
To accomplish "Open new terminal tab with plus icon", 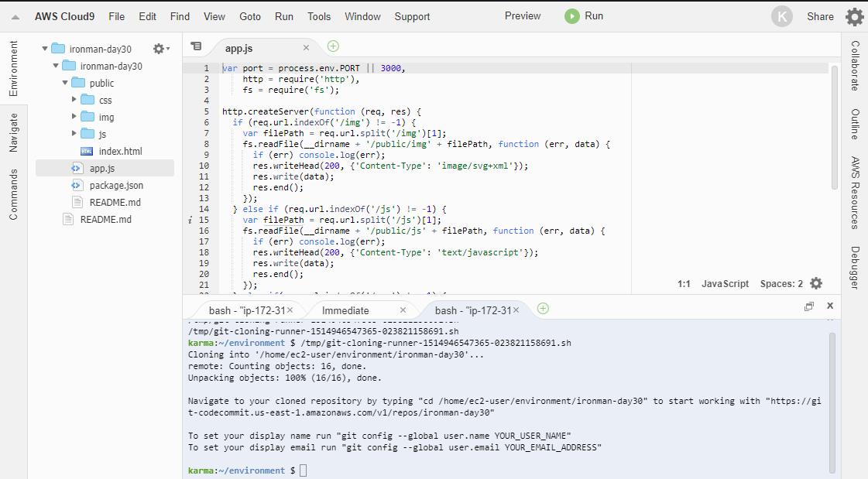I will pyautogui.click(x=543, y=309).
